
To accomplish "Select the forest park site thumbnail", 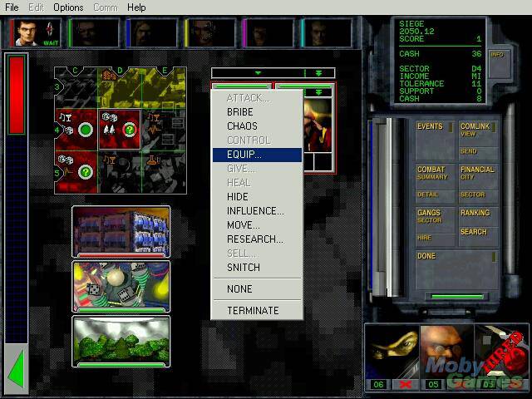I will [x=121, y=342].
